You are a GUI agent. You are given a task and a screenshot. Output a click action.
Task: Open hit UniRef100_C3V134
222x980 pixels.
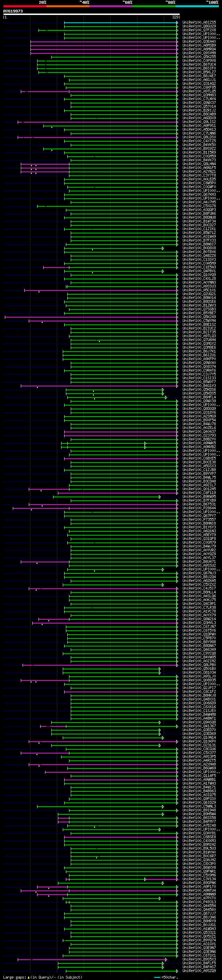coord(199,879)
